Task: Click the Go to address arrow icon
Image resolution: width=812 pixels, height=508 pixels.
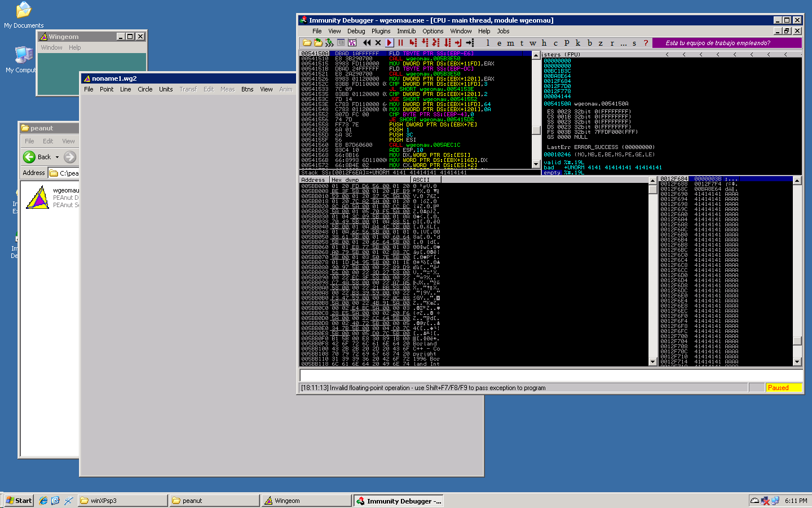Action: 470,43
